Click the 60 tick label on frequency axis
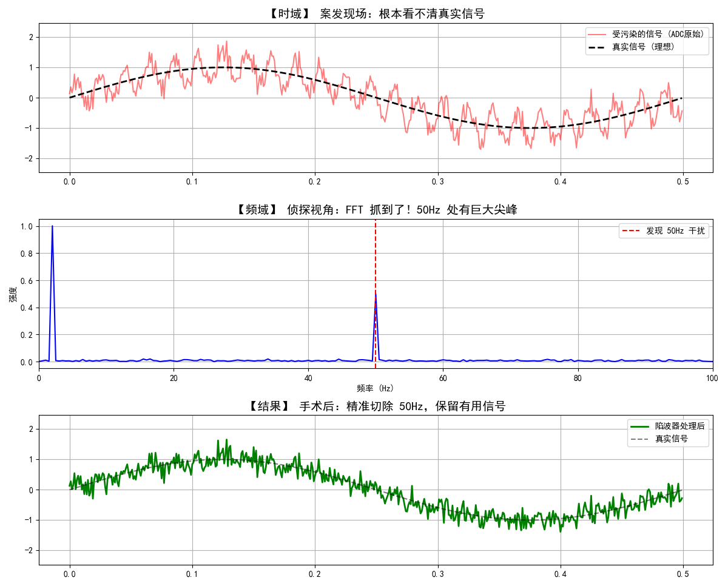 (443, 378)
